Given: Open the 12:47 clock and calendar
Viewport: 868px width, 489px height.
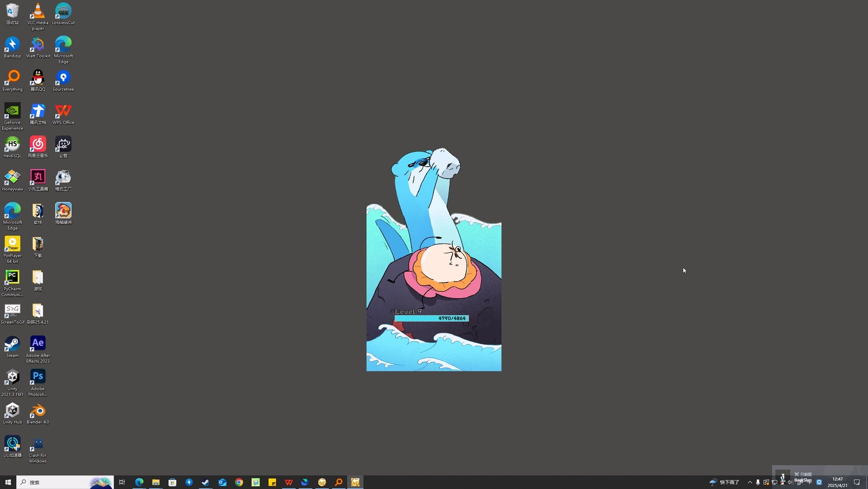Looking at the screenshot, I should point(837,482).
